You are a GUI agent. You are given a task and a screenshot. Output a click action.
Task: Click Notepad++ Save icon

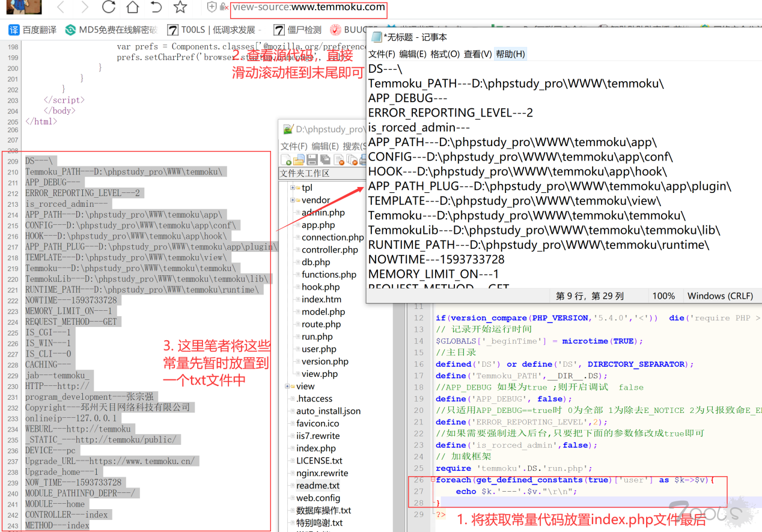coord(312,159)
